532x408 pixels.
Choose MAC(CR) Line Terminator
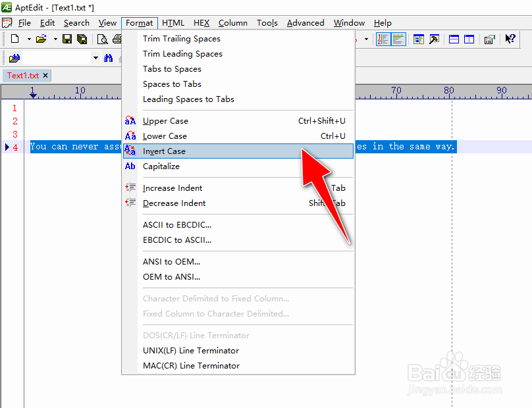pos(238,366)
